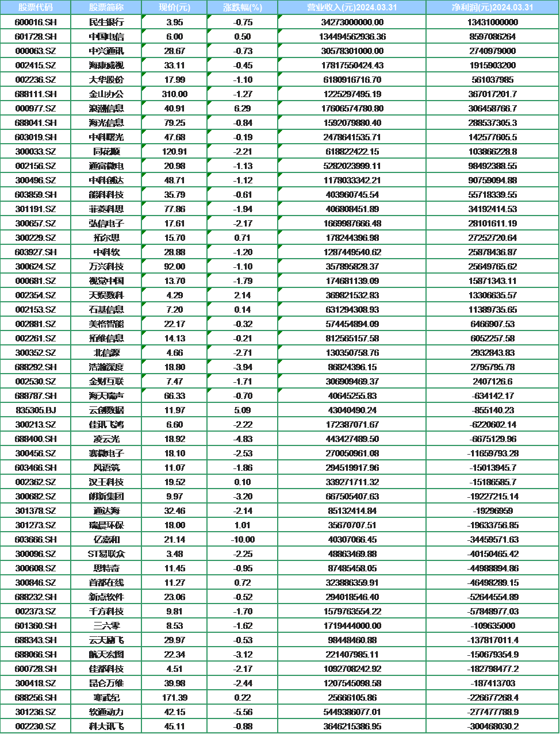Screen dimensions: 560x734
Task: Click stock code 002881.SZ
Action: tap(36, 324)
